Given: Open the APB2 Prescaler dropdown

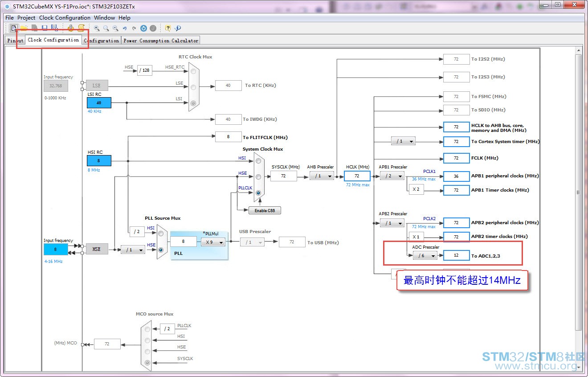Looking at the screenshot, I should tap(392, 223).
